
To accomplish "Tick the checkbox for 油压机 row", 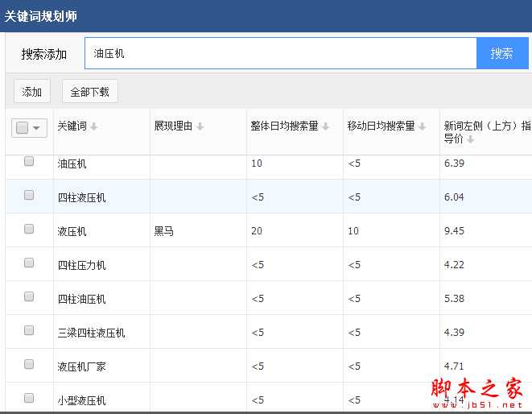I will point(29,161).
